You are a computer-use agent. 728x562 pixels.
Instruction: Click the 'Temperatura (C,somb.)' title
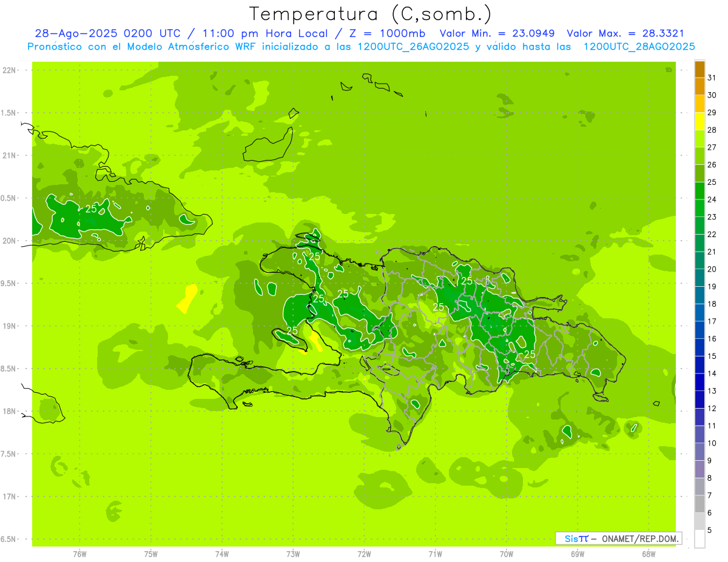tap(371, 14)
